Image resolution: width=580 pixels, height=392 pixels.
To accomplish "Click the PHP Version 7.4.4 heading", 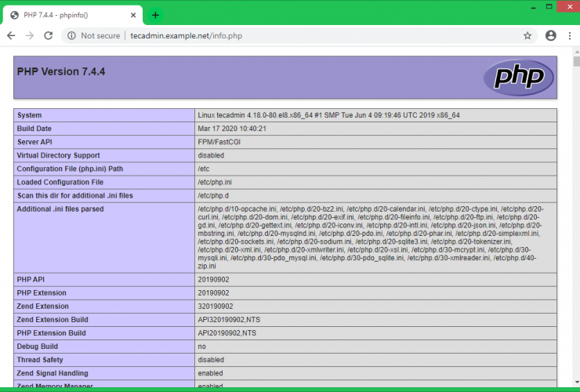I will click(60, 71).
